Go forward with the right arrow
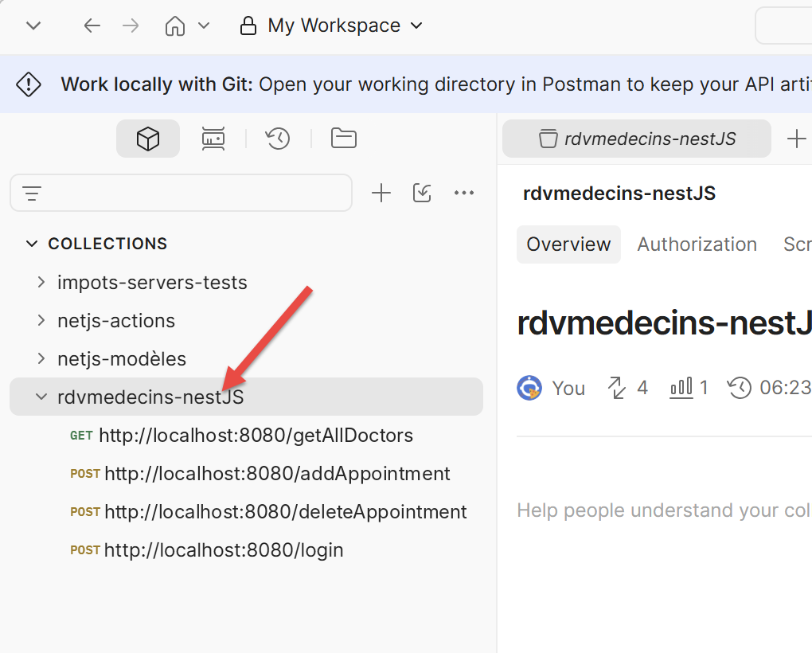812x653 pixels. pyautogui.click(x=131, y=25)
